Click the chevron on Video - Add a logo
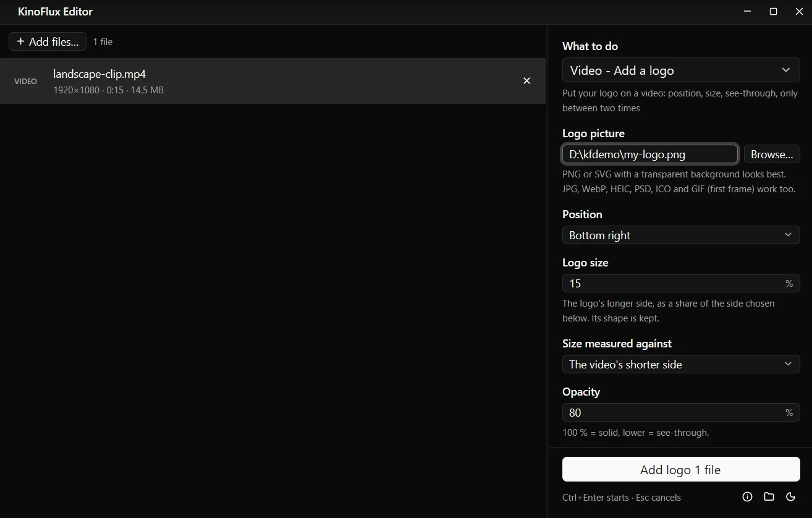812x518 pixels. pyautogui.click(x=786, y=70)
